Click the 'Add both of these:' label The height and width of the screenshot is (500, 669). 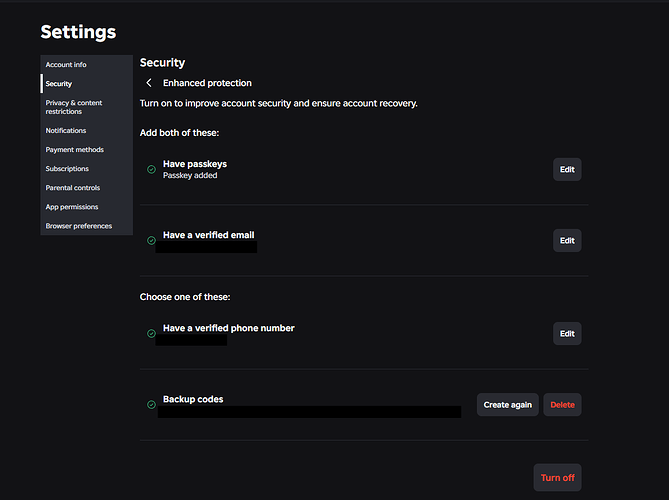(180, 133)
